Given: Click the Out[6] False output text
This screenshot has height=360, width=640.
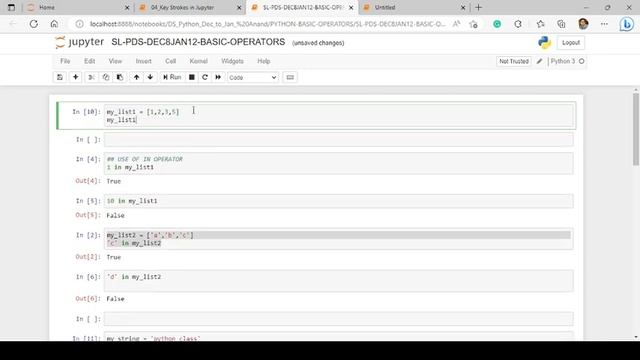Looking at the screenshot, I should coord(115,299).
